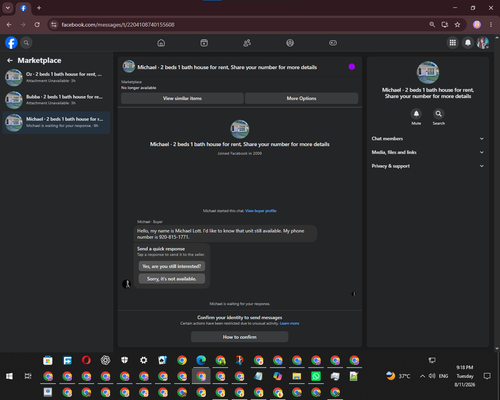Open the tab search dropdown arrow
The image size is (500, 400).
8,8
